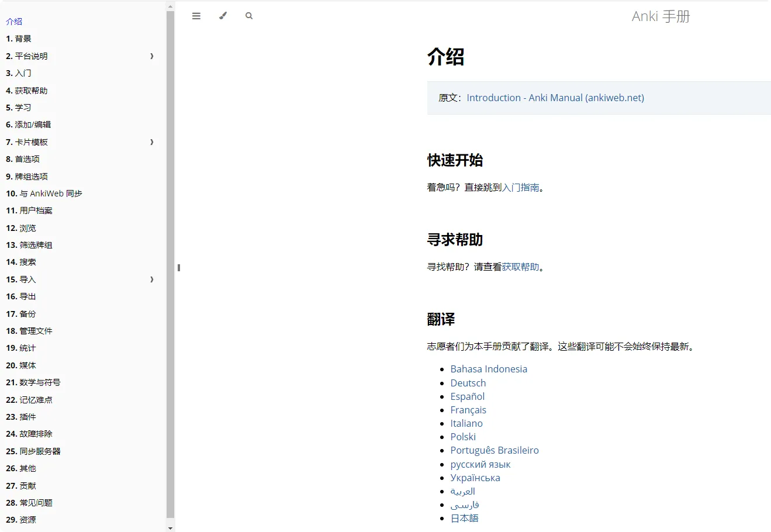
Task: Go to chapter 5. 学习
Action: pyautogui.click(x=19, y=108)
